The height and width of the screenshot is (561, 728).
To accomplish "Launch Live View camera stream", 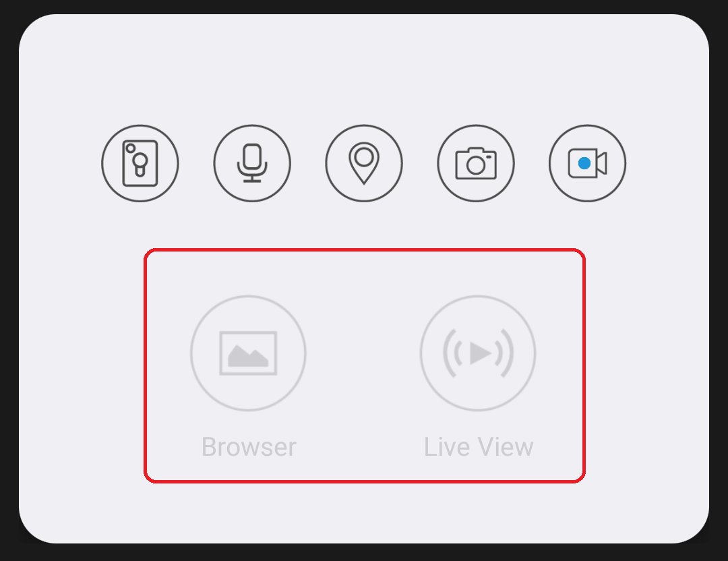I will (478, 353).
